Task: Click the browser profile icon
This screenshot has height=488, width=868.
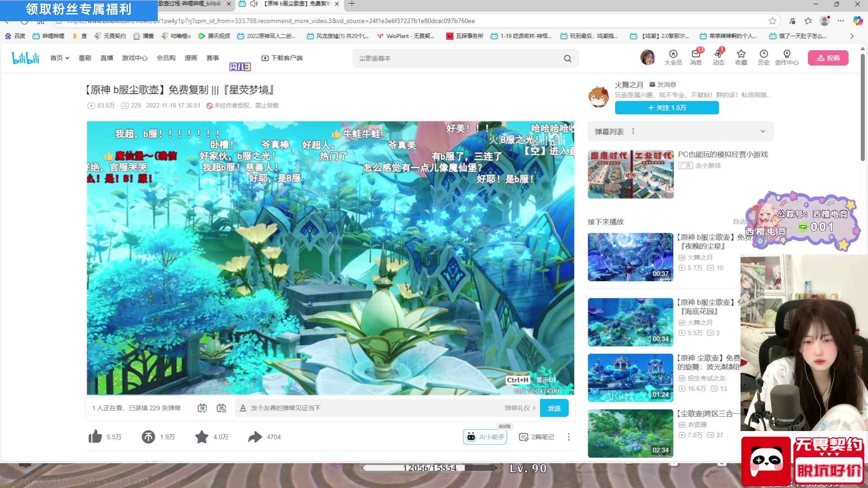Action: click(825, 21)
